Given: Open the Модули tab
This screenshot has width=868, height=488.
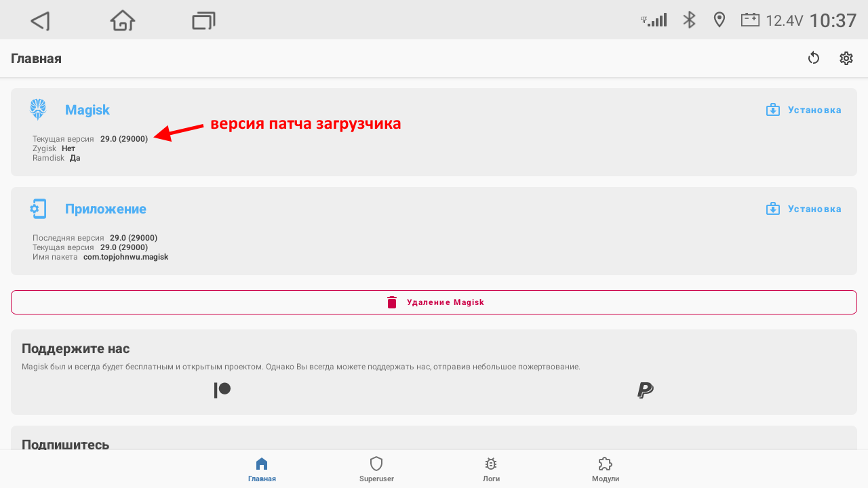Looking at the screenshot, I should [x=605, y=469].
